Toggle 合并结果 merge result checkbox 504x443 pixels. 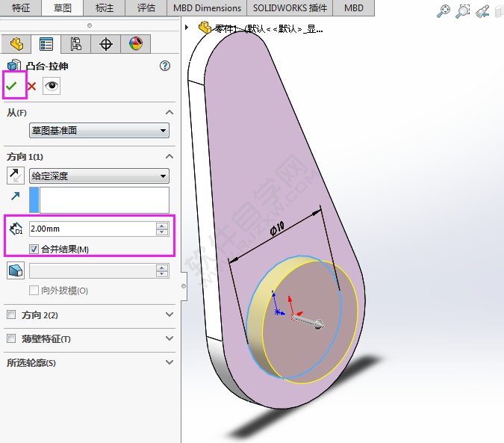coord(34,250)
